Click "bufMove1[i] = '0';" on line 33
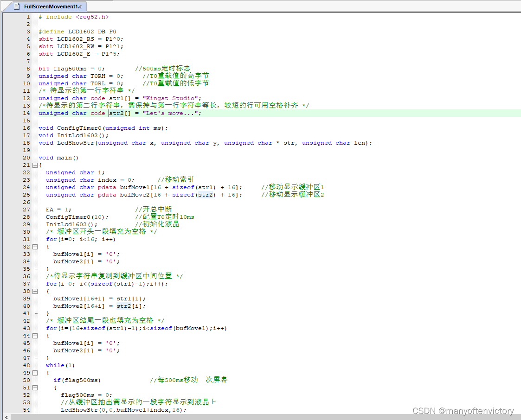 pos(86,254)
